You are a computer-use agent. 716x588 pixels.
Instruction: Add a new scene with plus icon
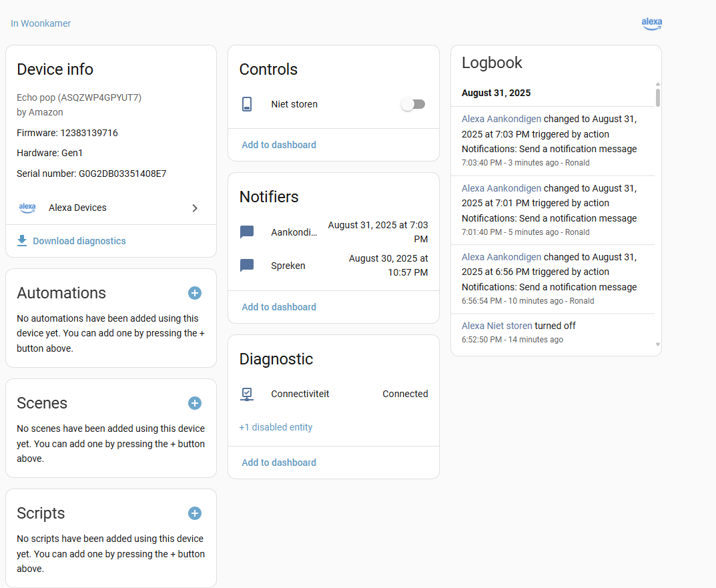point(195,403)
